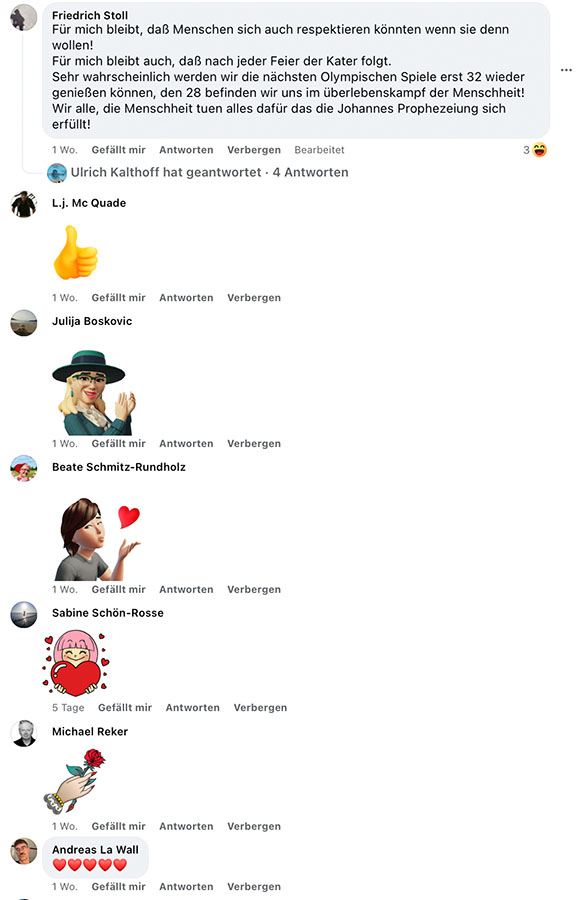The height and width of the screenshot is (900, 578).
Task: Open Julija Boskovic's clapping avatar sticker
Action: coord(94,393)
